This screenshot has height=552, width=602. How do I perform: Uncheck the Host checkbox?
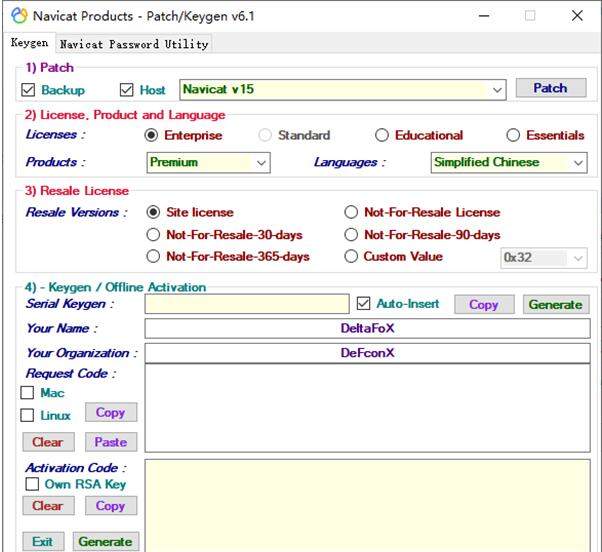coord(127,90)
